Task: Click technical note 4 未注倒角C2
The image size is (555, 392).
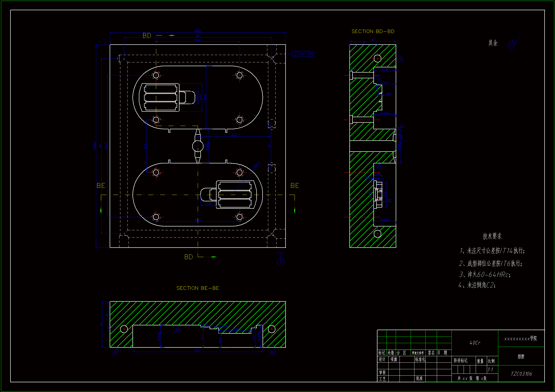Action: coord(477,285)
